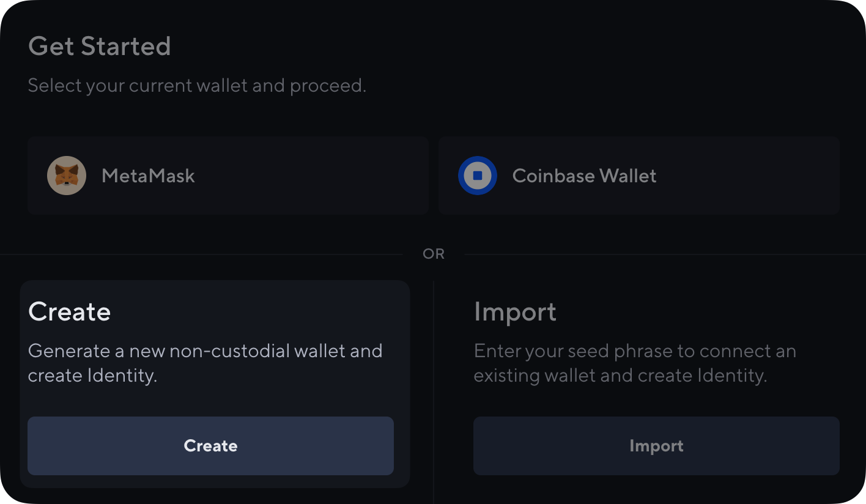
Task: Select the MetaMask wallet option
Action: coord(228,176)
